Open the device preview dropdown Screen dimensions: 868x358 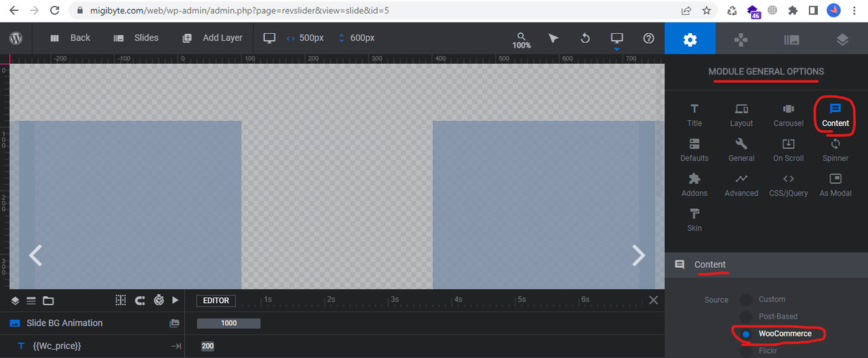tap(616, 40)
